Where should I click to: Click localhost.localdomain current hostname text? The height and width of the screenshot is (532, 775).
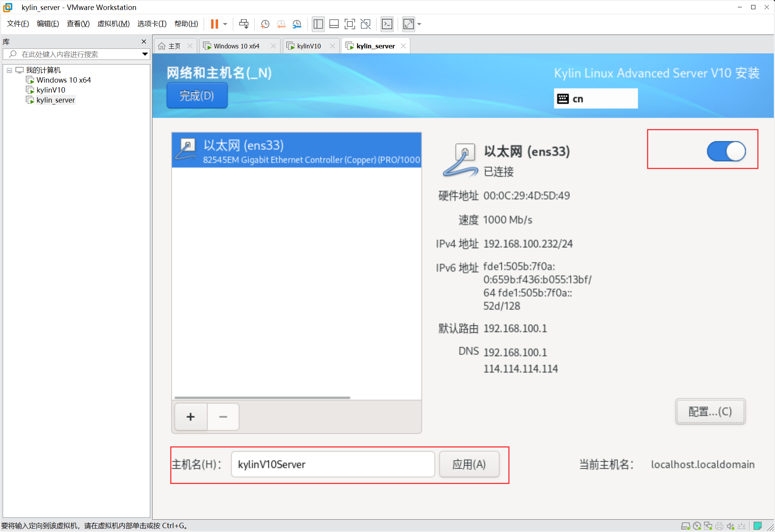703,464
